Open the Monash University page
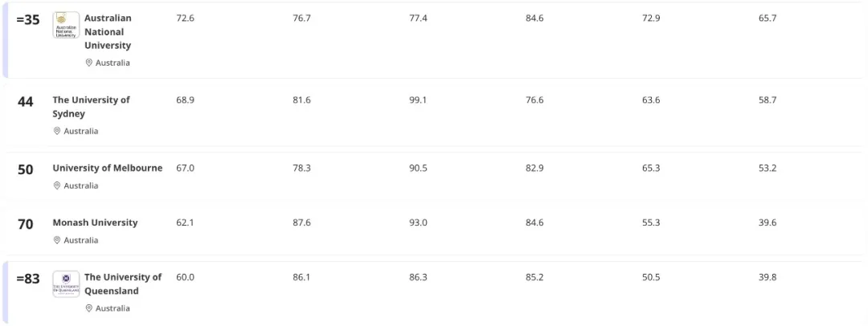This screenshot has width=868, height=326. pyautogui.click(x=95, y=222)
